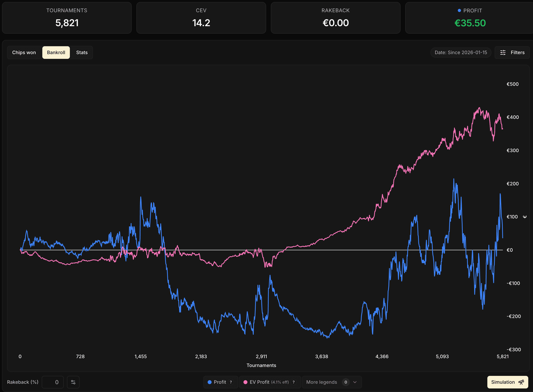533x392 pixels.
Task: Open the Filters panel
Action: pos(512,52)
